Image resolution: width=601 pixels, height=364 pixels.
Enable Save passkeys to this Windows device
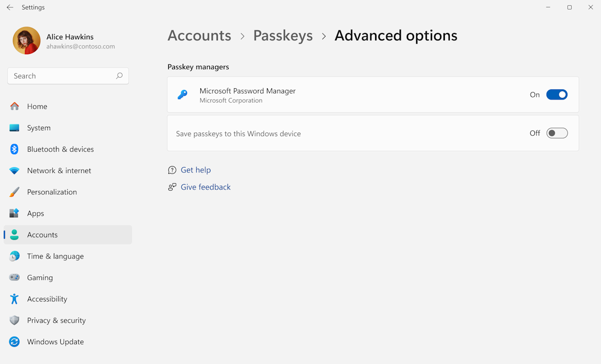(557, 133)
